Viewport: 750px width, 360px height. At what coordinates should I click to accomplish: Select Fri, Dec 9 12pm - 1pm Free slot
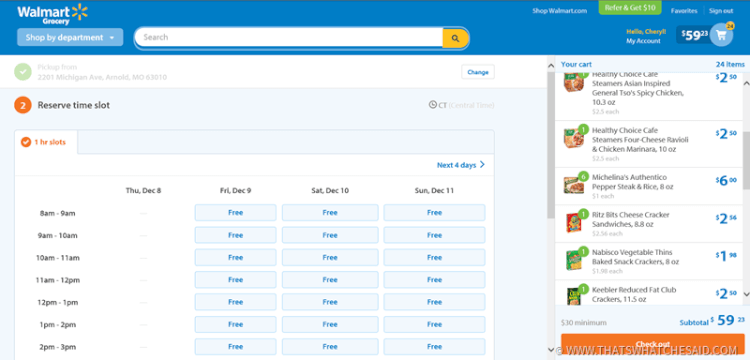tap(235, 302)
